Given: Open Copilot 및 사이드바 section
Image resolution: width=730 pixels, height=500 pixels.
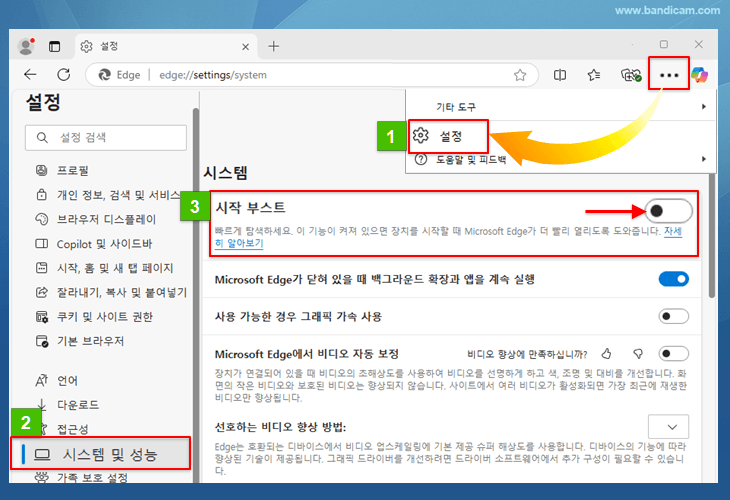Looking at the screenshot, I should click(x=94, y=243).
